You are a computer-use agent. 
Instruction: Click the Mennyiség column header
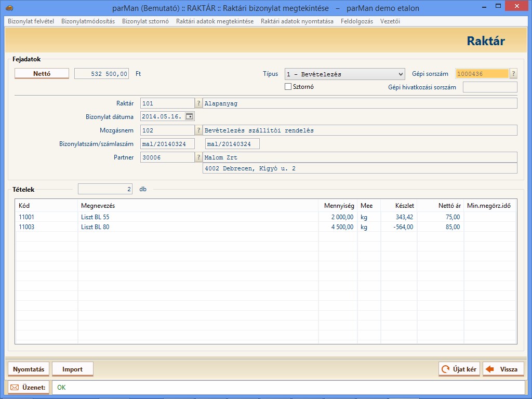click(x=339, y=206)
